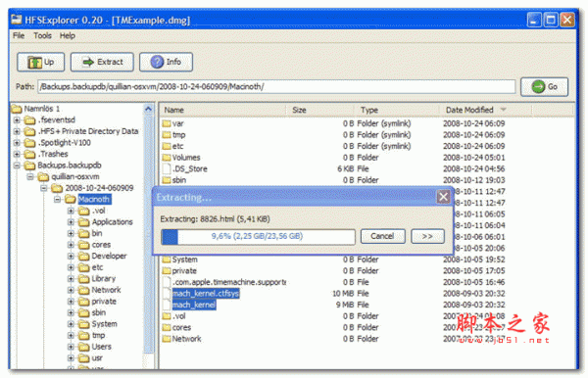Open the File menu
This screenshot has height=378, width=588.
click(19, 35)
